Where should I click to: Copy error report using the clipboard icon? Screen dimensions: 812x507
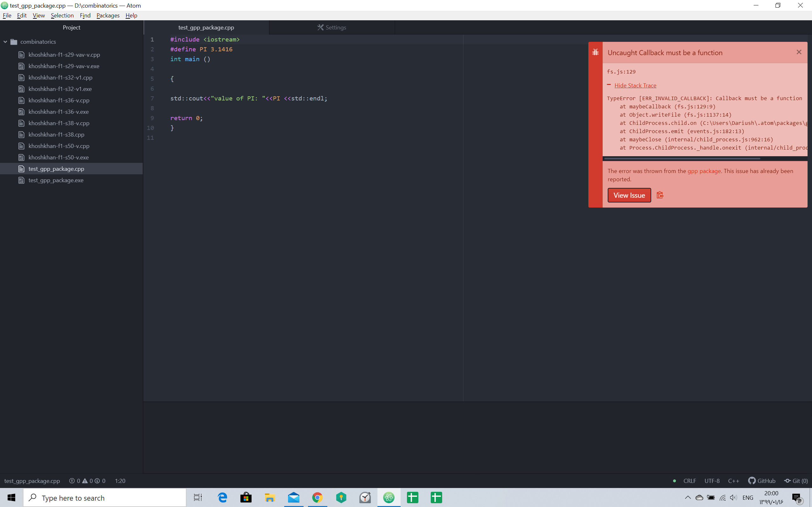(660, 195)
